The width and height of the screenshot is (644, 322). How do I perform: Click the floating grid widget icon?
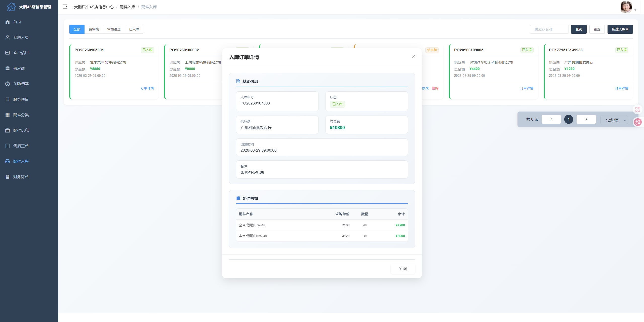637,110
